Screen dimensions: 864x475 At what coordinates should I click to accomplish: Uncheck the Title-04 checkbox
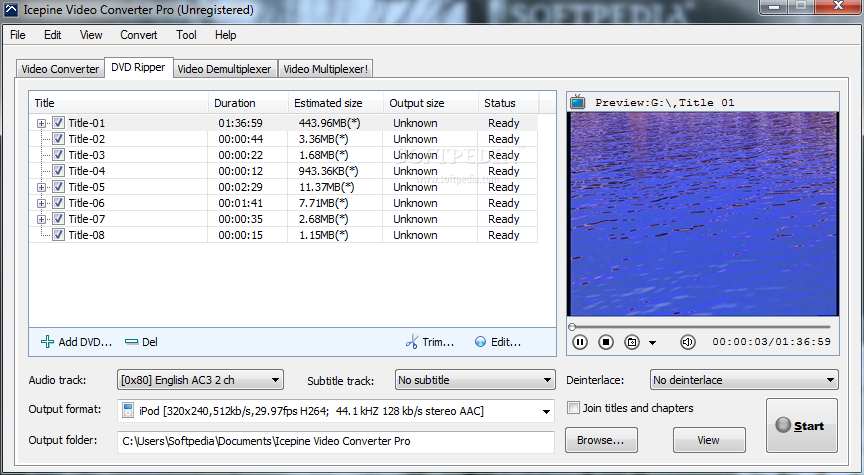(58, 170)
